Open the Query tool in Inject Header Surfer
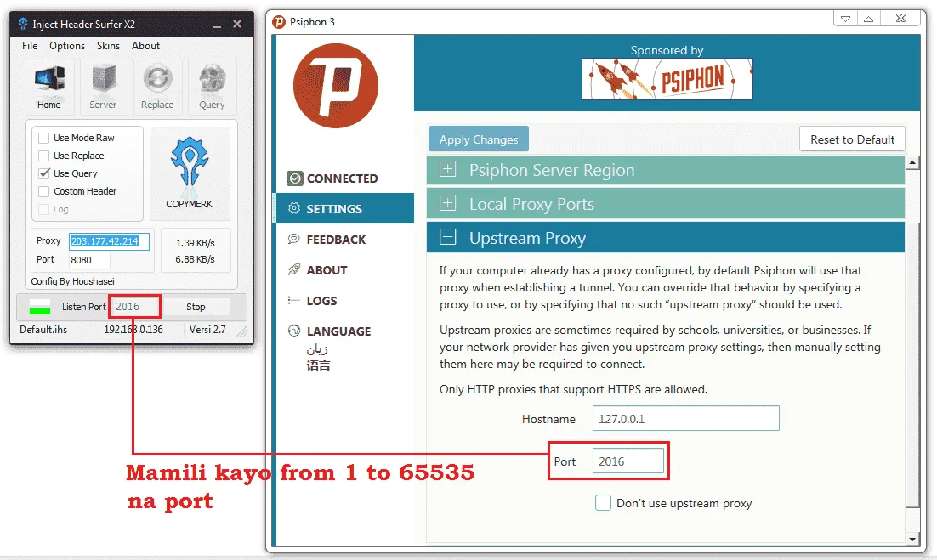Screen dimensions: 937x560 coord(212,88)
